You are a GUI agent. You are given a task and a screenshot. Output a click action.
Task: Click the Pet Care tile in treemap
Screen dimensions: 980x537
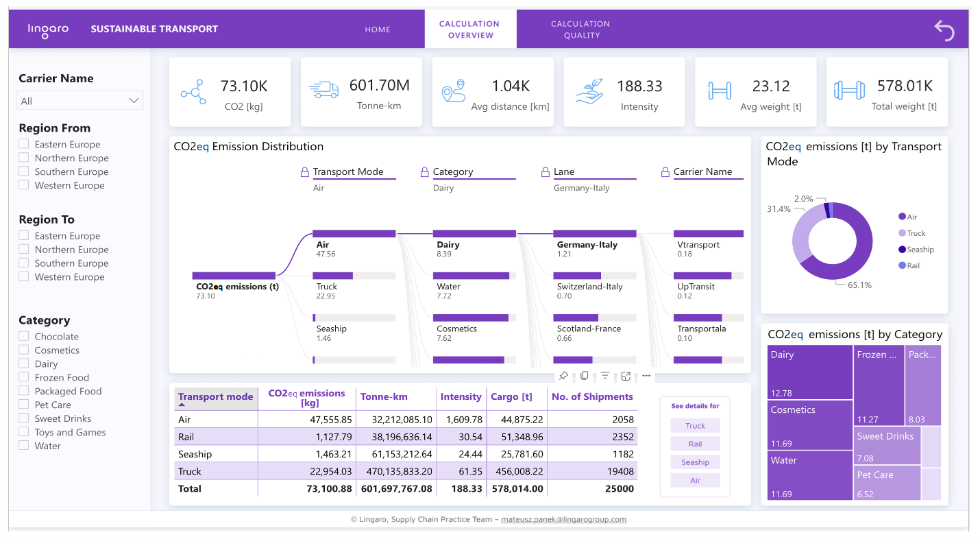(x=887, y=483)
